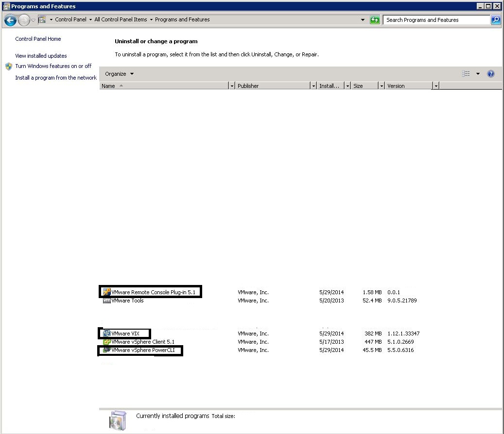Open the view options dropdown arrow
This screenshot has height=434, width=504.
[478, 74]
